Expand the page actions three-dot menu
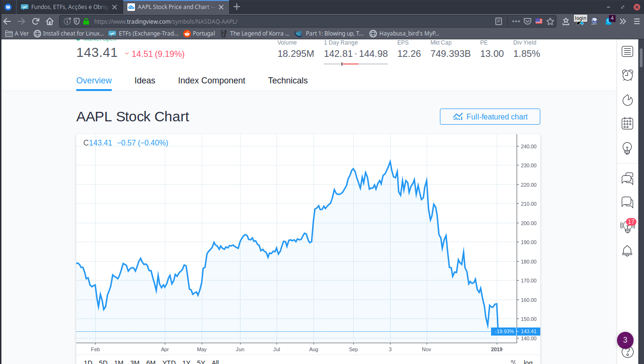 click(x=515, y=21)
